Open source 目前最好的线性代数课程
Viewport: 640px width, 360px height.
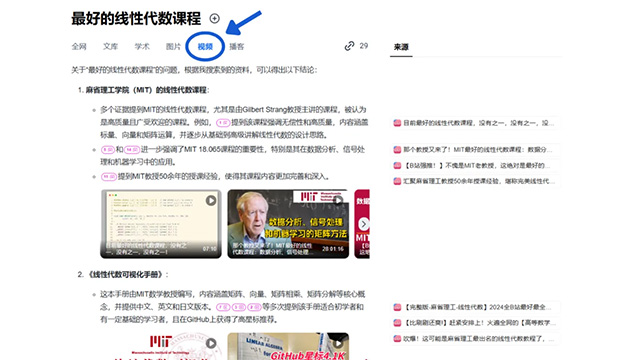tap(474, 123)
